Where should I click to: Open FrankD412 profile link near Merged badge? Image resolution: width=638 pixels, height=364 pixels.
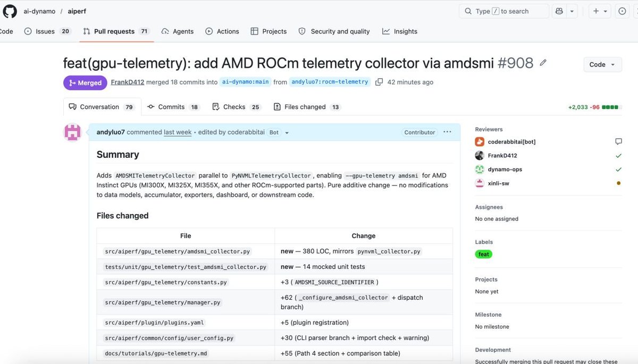point(128,82)
